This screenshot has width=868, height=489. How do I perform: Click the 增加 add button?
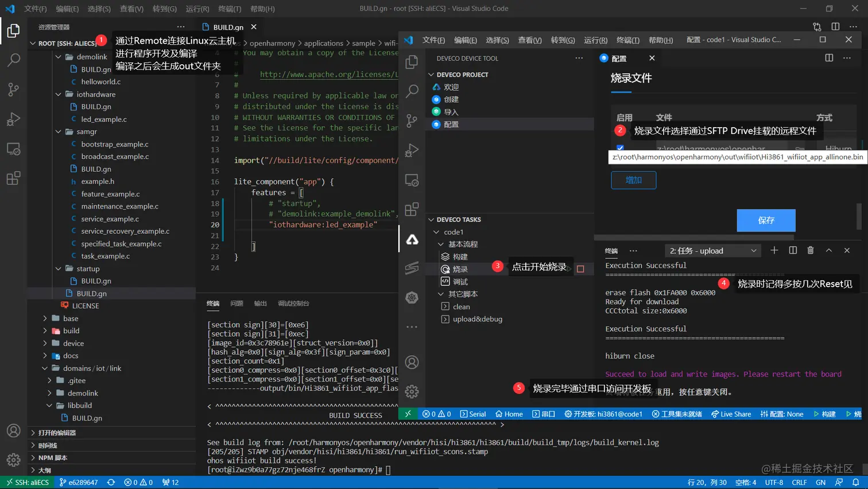pyautogui.click(x=633, y=180)
